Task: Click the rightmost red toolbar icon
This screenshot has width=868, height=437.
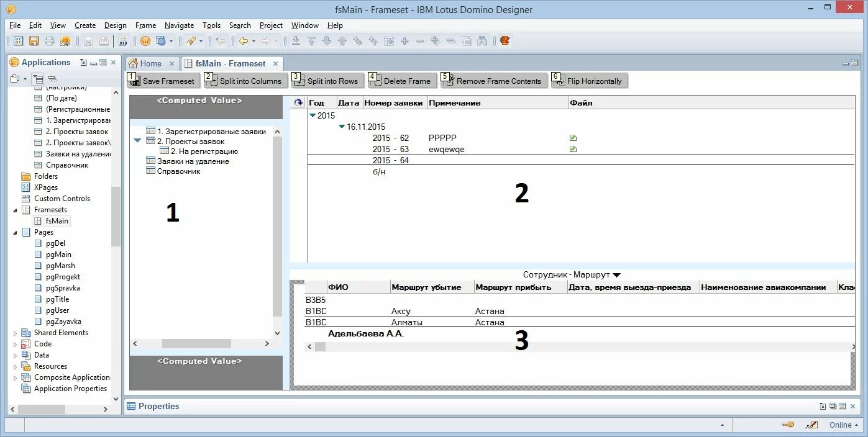Action: [505, 42]
